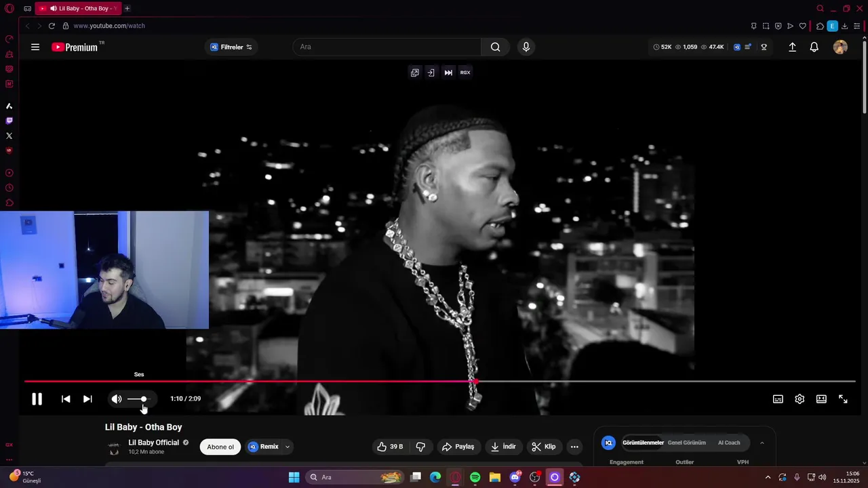Click the blue vidIQ logo in the stats bar
The height and width of the screenshot is (488, 868).
click(737, 47)
